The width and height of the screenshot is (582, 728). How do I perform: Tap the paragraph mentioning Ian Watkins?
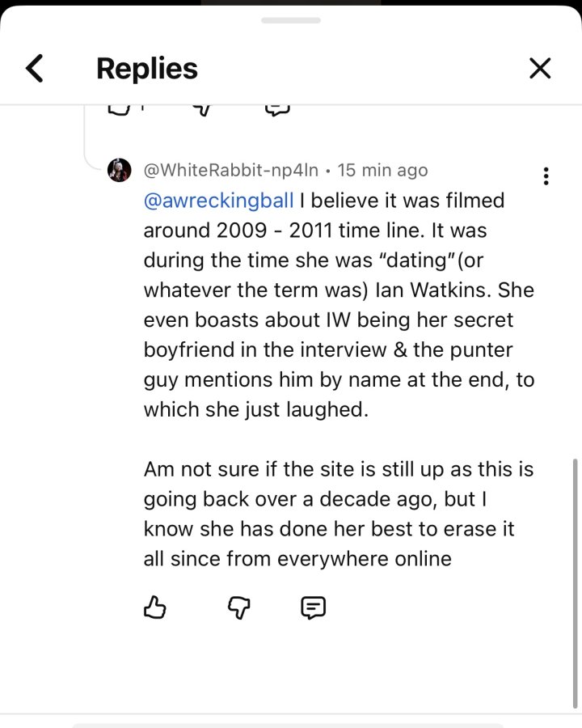point(339,305)
